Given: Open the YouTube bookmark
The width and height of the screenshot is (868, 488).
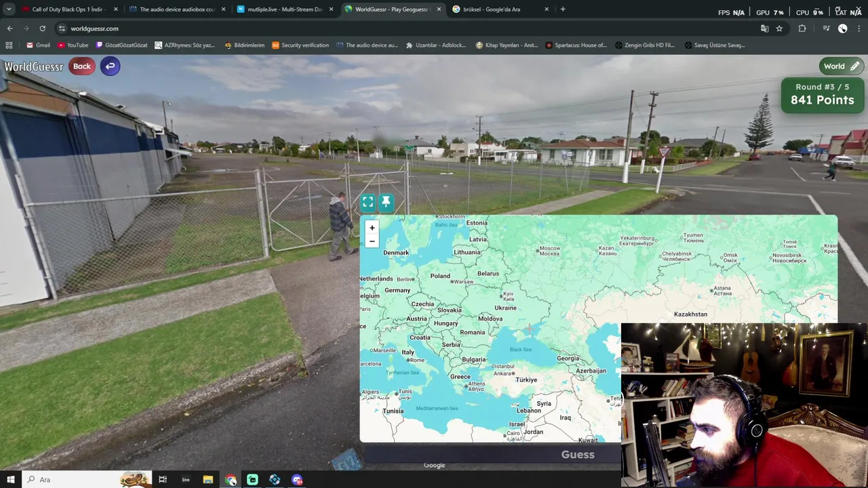Looking at the screenshot, I should 73,45.
